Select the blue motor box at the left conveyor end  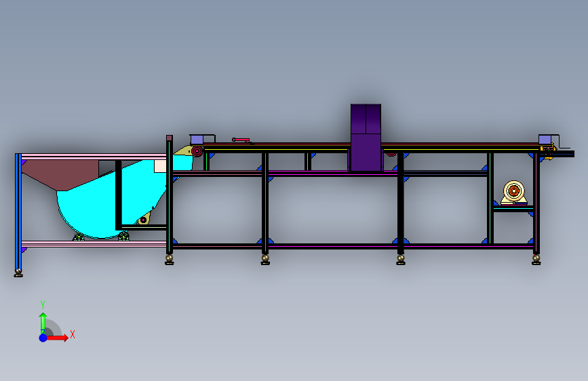tap(197, 140)
